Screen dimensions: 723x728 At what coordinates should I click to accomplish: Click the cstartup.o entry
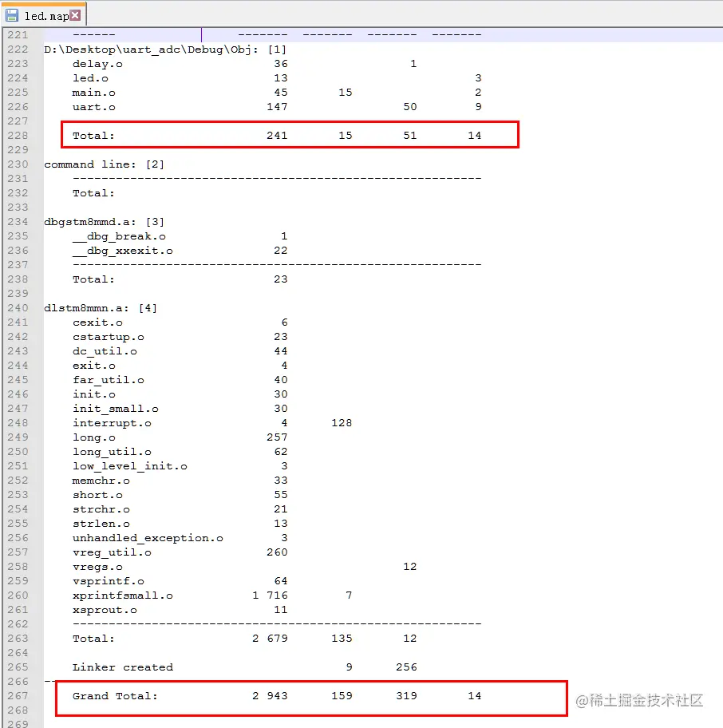point(108,337)
